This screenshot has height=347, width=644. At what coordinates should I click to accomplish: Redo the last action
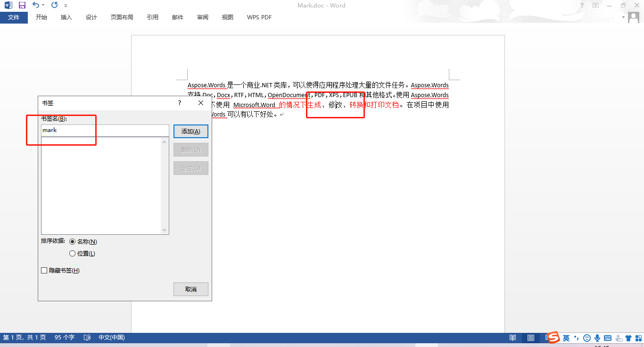click(54, 5)
